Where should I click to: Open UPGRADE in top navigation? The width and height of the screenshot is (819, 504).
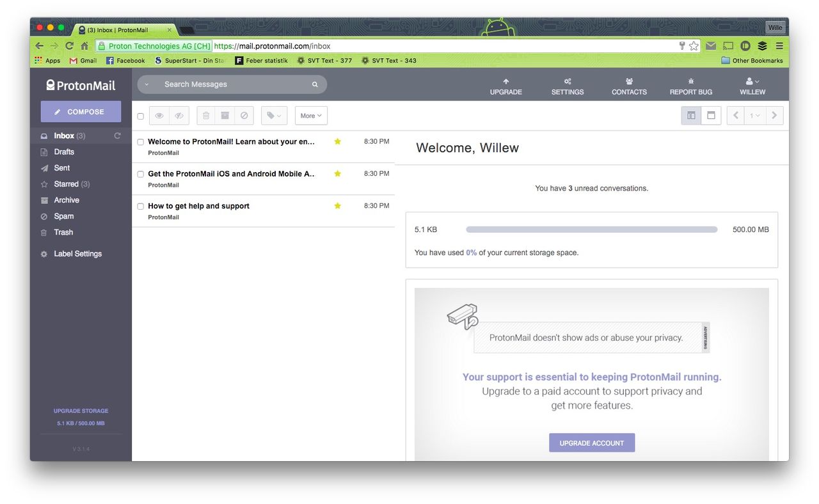[x=506, y=86]
